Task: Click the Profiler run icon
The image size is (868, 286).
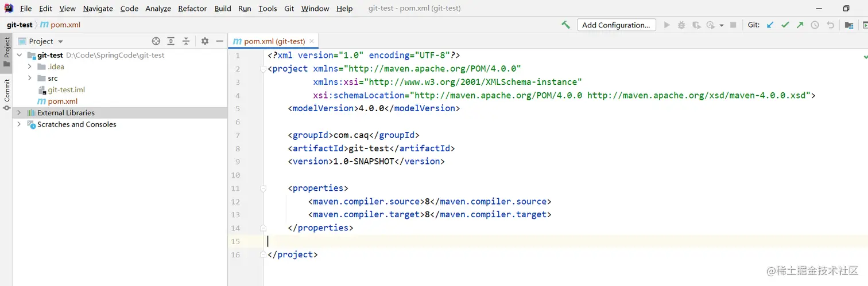Action: coord(710,25)
